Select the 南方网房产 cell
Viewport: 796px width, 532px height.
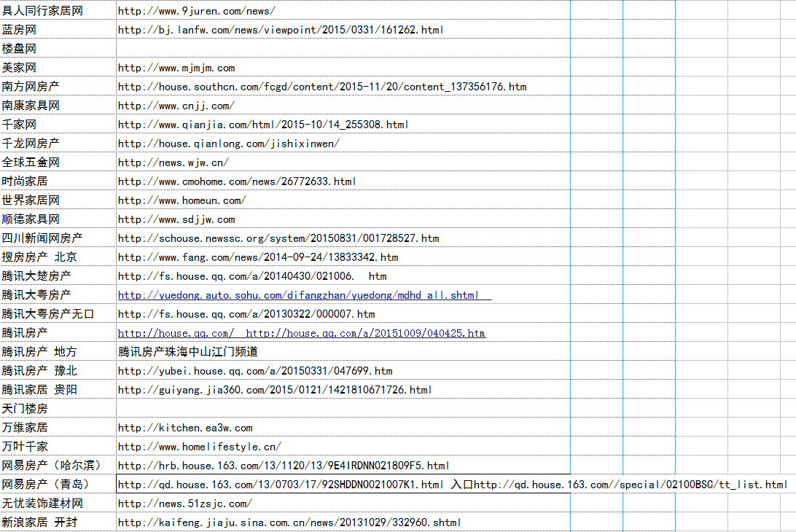point(58,86)
